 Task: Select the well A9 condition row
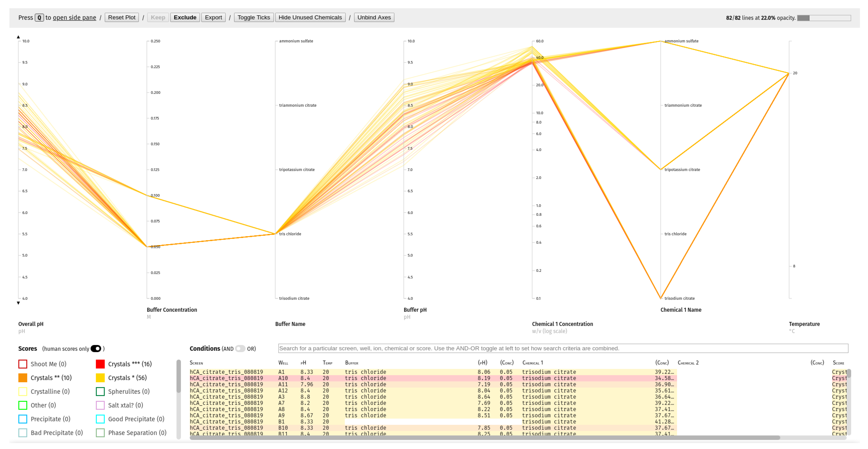click(x=518, y=416)
